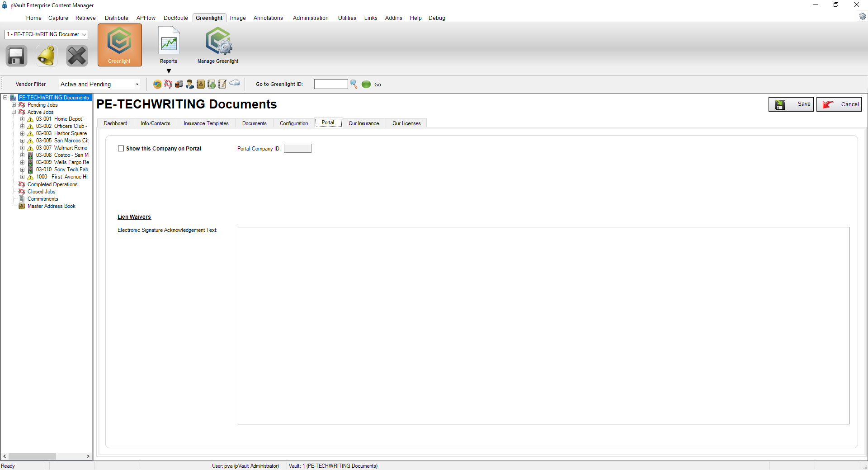
Task: Select the Portal tab
Action: [328, 123]
